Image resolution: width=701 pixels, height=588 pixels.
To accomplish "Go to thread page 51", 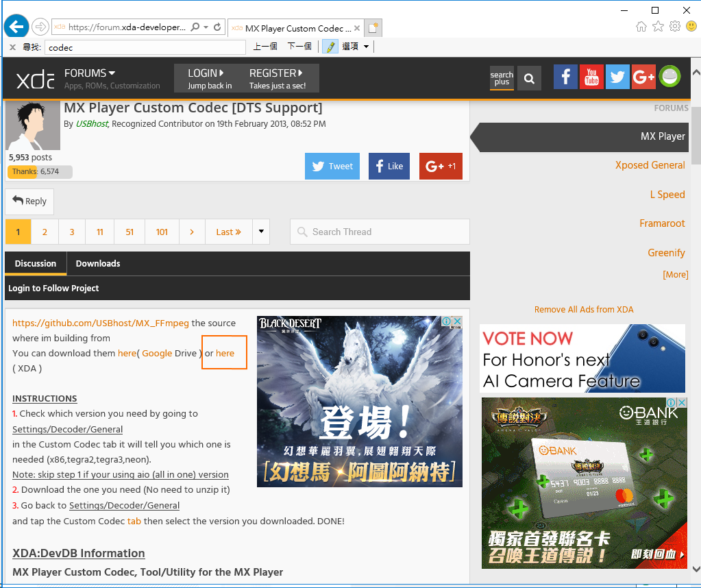I will tap(130, 232).
